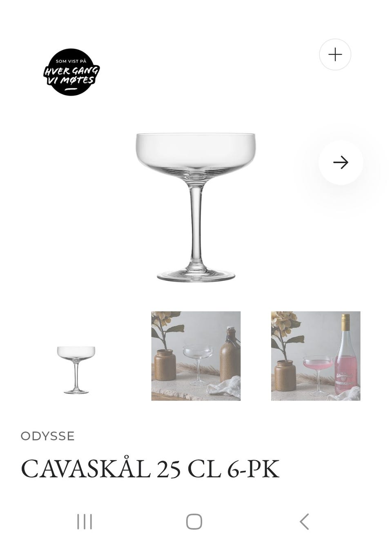Tap the Android home button
The width and height of the screenshot is (392, 546).
point(194,522)
